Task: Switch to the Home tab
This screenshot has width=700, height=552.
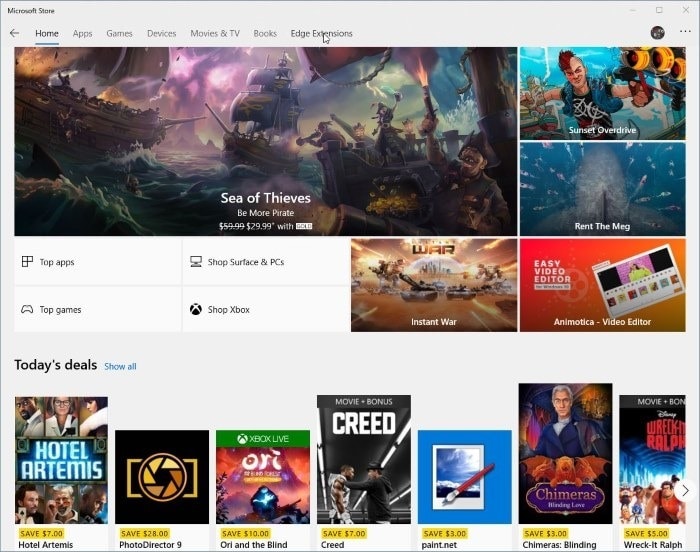Action: [x=47, y=33]
